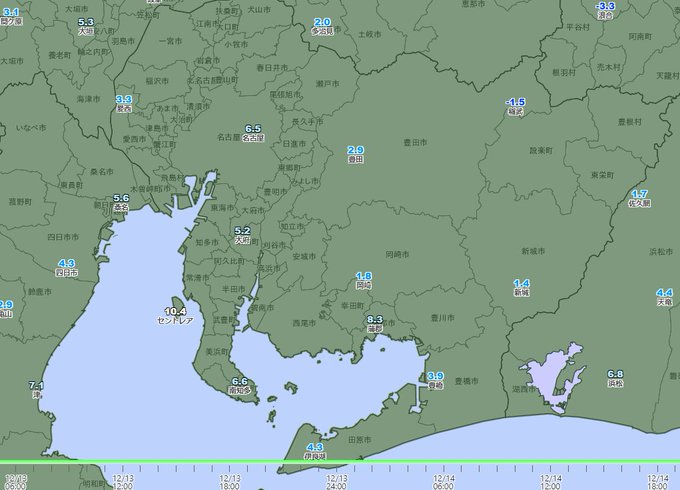
Task: Select the 阿南町 town label
Action: coord(640,37)
